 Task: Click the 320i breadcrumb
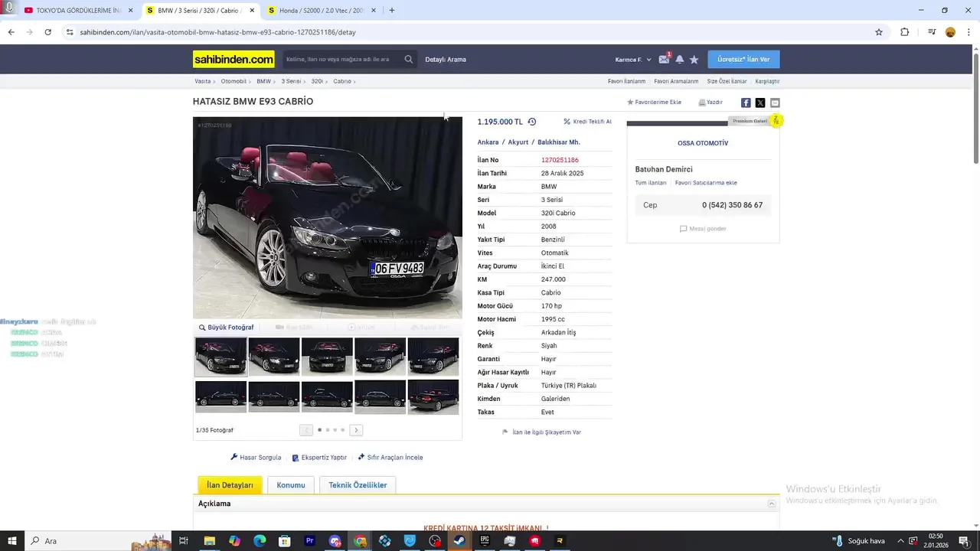click(x=317, y=81)
